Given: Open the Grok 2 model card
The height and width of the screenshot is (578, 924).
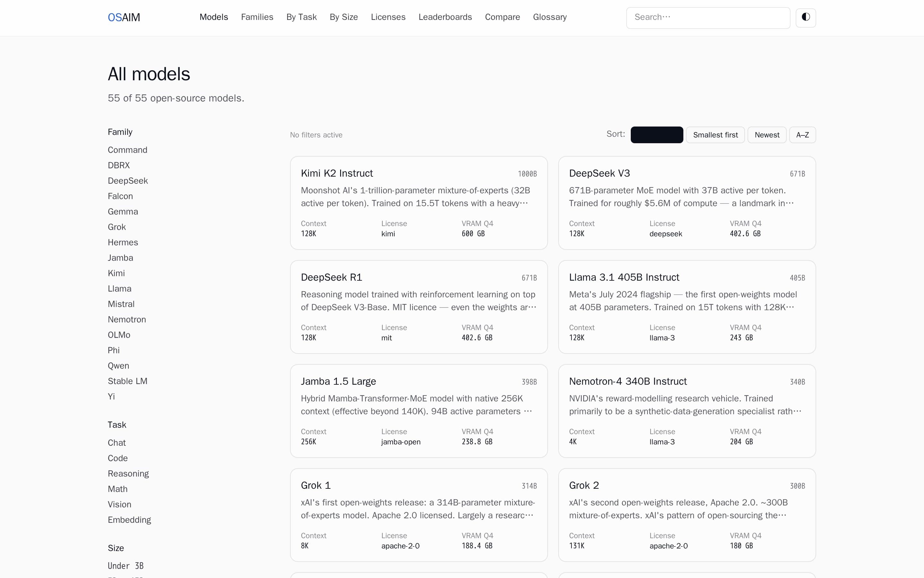Looking at the screenshot, I should point(687,515).
